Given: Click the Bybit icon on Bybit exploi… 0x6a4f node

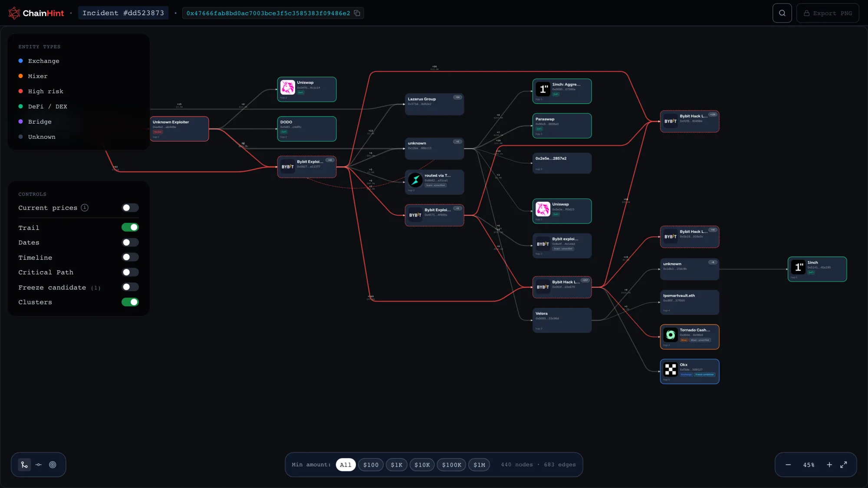Looking at the screenshot, I should (x=542, y=244).
